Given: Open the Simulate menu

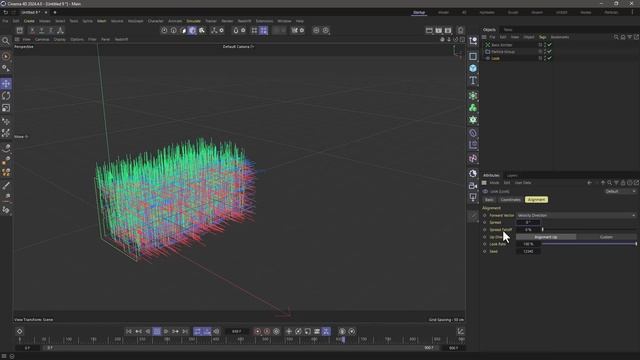Looking at the screenshot, I should coord(193,21).
